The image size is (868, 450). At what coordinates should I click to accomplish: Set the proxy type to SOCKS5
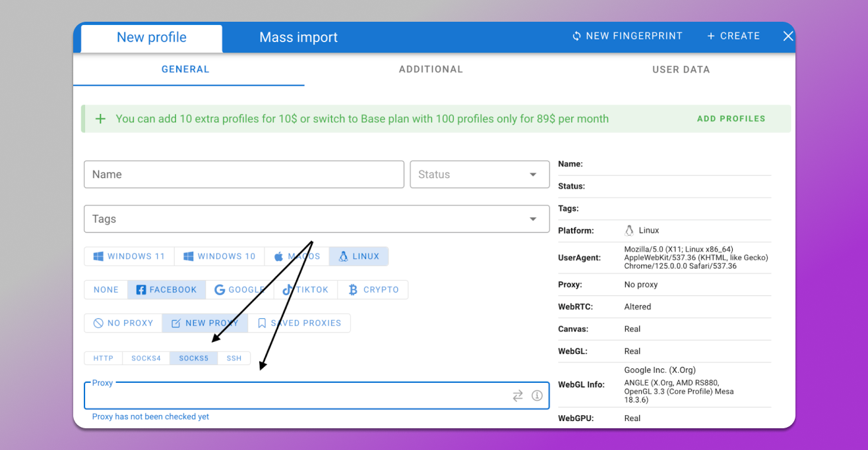click(x=194, y=358)
